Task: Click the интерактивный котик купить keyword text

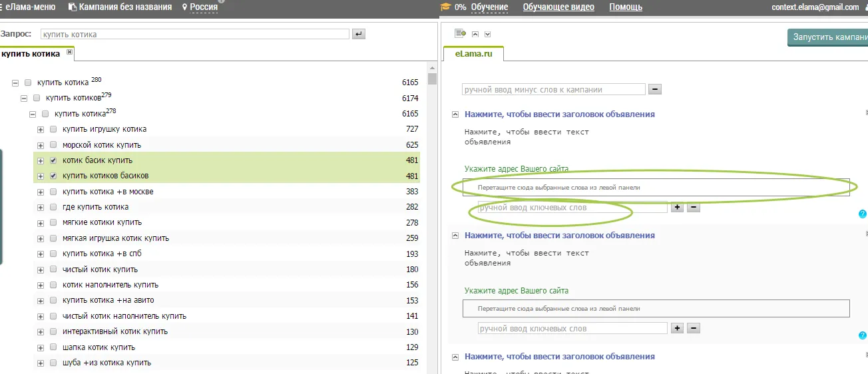Action: [115, 331]
